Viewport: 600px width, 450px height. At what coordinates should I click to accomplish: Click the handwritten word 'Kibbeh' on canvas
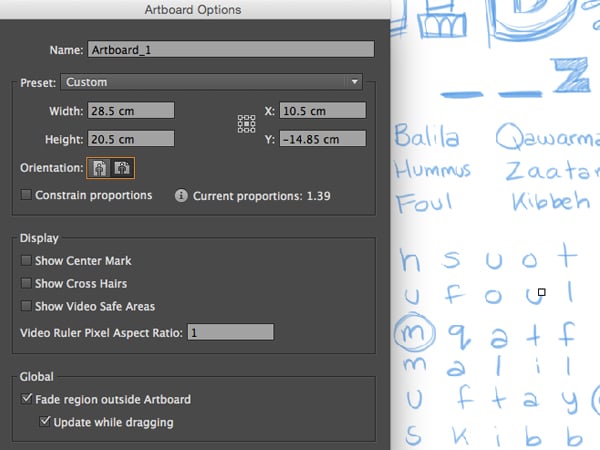click(550, 199)
